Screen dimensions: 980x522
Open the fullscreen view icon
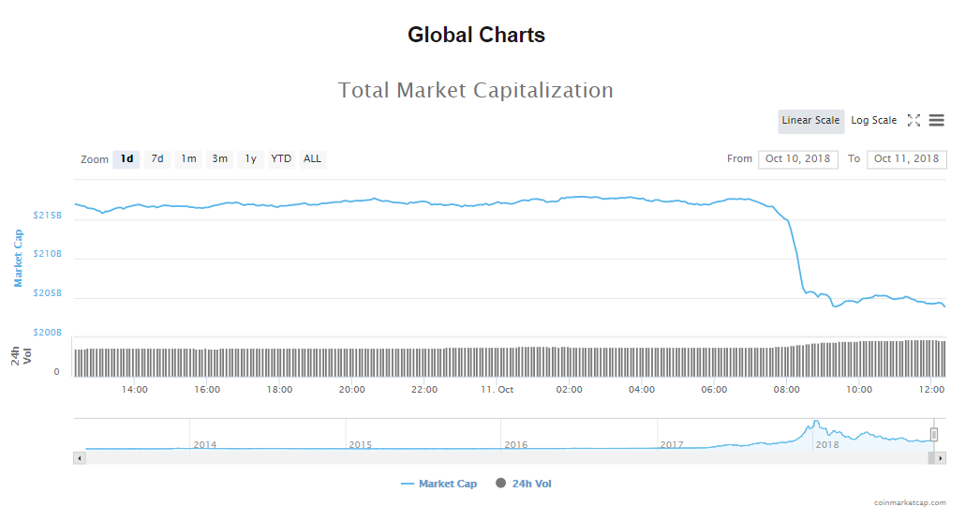click(913, 120)
